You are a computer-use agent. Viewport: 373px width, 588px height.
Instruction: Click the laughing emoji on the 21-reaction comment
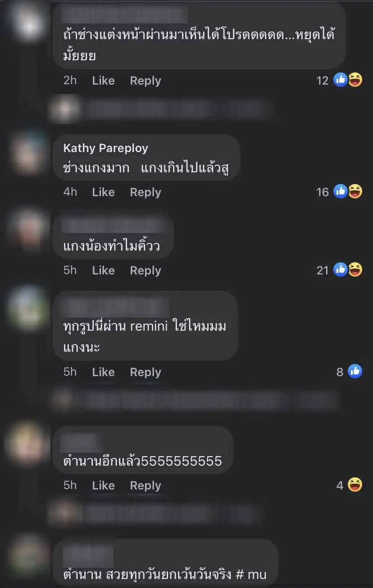click(355, 270)
